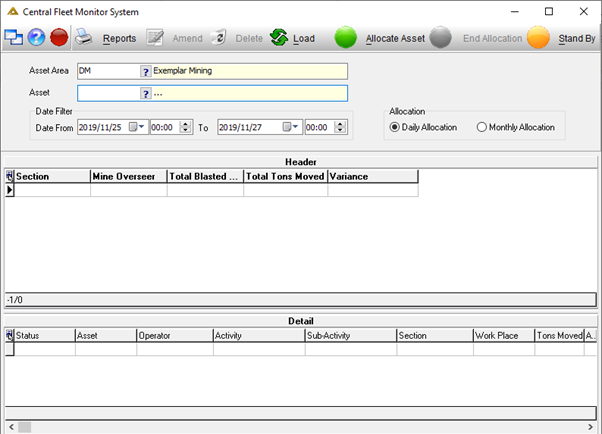Screen dimensions: 602x434
Task: Select the Monthly Allocation radio button
Action: [481, 127]
